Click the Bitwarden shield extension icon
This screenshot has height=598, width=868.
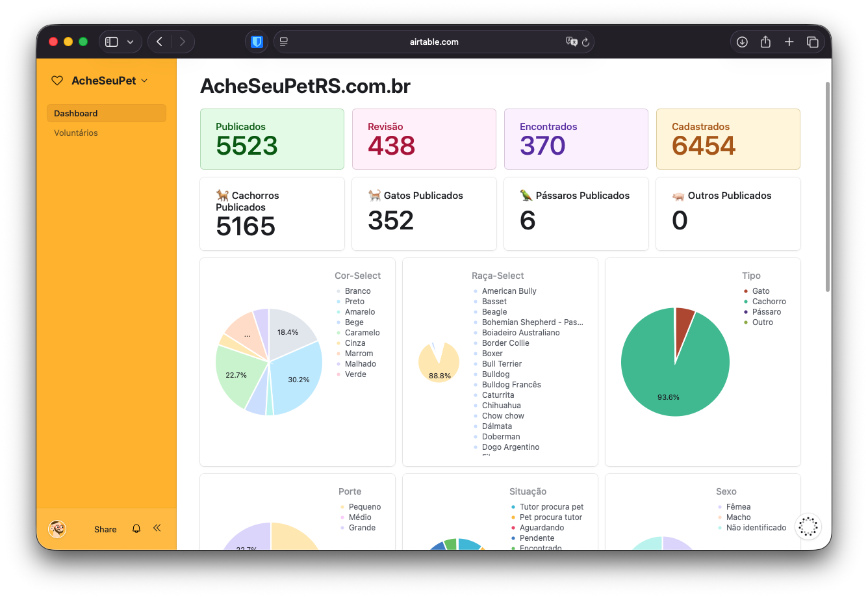pyautogui.click(x=257, y=42)
